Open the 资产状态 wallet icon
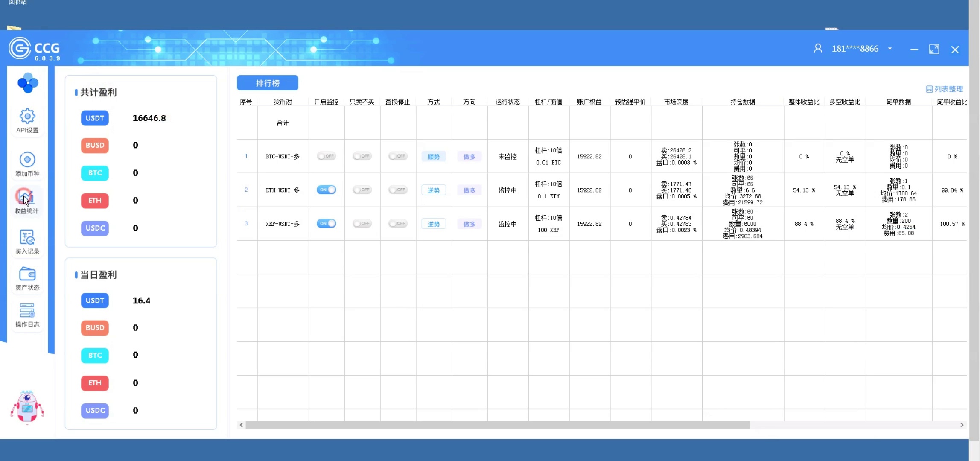Viewport: 980px width, 461px height. click(x=27, y=274)
